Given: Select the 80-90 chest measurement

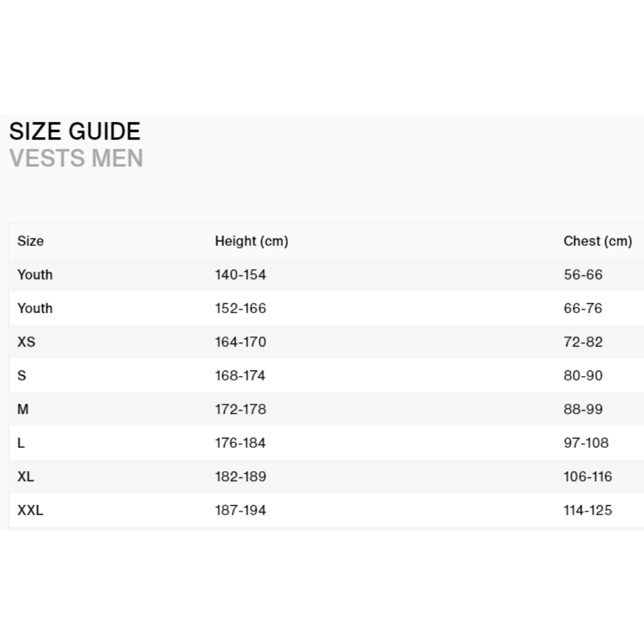Looking at the screenshot, I should click(583, 375).
